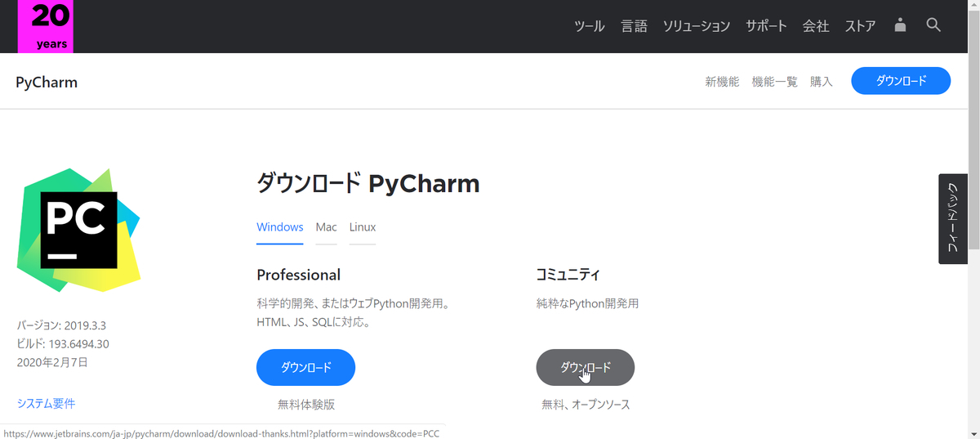This screenshot has height=439, width=980.
Task: Download the コミュニティ edition
Action: coord(586,367)
